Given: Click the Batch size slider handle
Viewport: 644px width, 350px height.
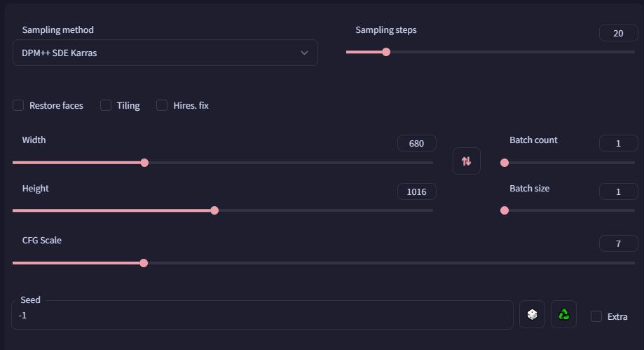Looking at the screenshot, I should pos(505,210).
